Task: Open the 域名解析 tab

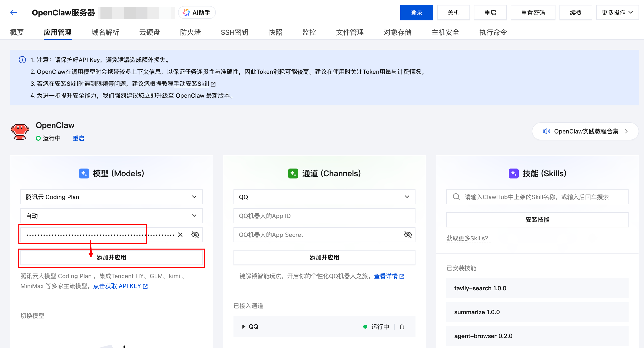Action: click(105, 32)
